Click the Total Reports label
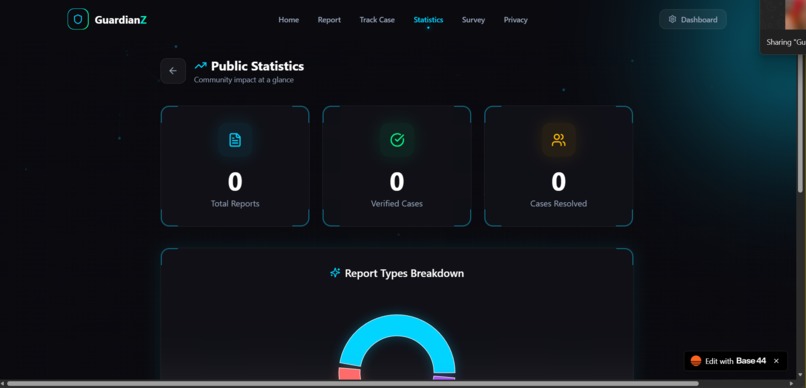The width and height of the screenshot is (806, 388). pyautogui.click(x=235, y=204)
